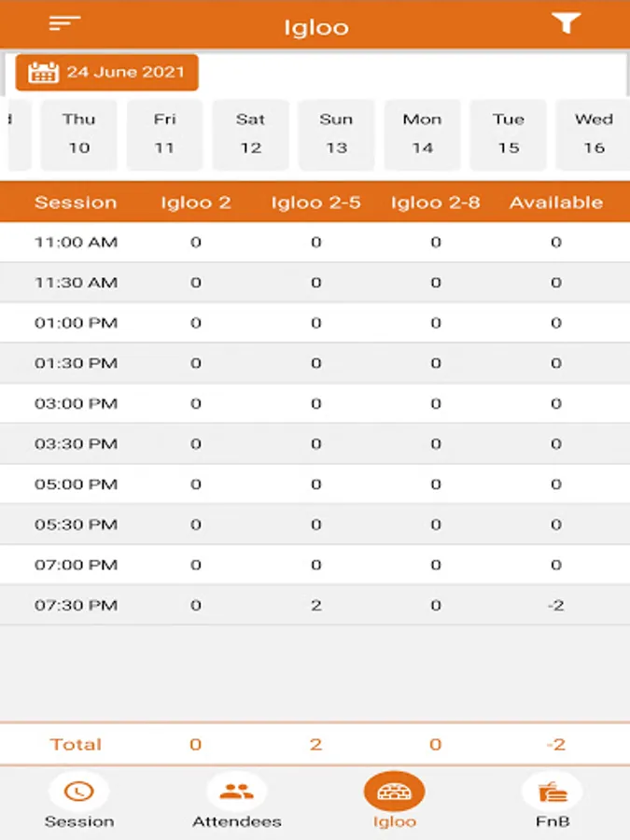Open the Session clock icon
Screen dimensions: 630x840
coord(78,791)
